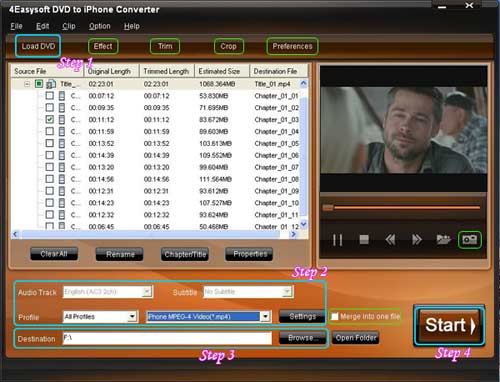Screen dimensions: 500x382
Task: Click the list's scroll down arrow
Action: (x=303, y=224)
